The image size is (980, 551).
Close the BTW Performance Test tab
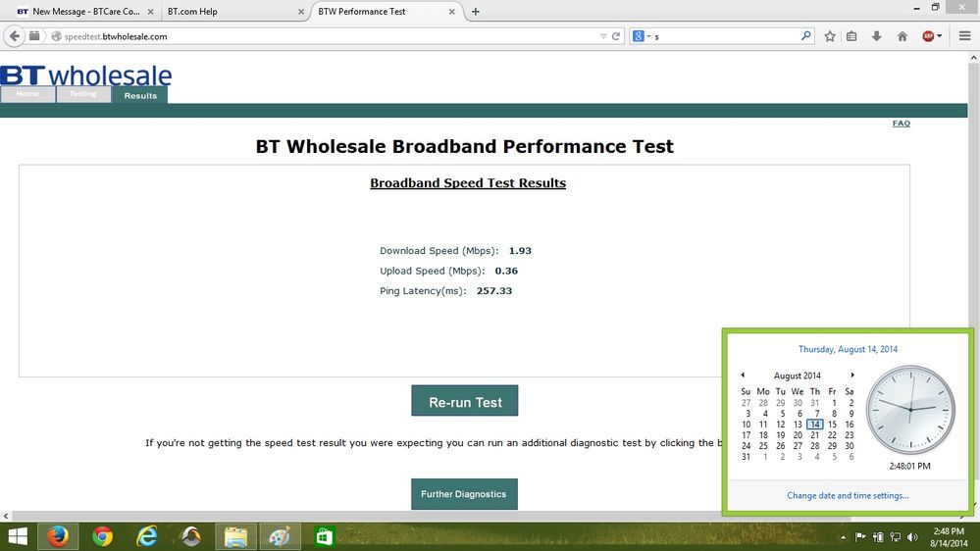pos(451,12)
